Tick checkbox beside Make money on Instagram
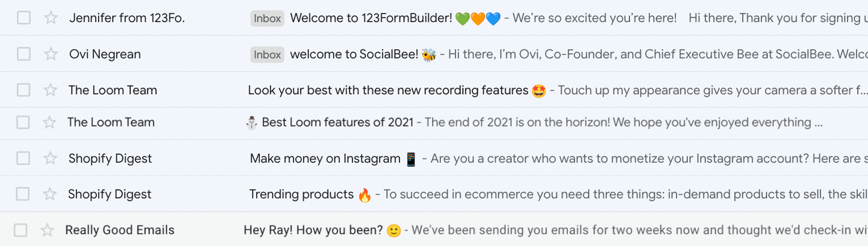Viewport: 868px width, 246px height. (23, 159)
